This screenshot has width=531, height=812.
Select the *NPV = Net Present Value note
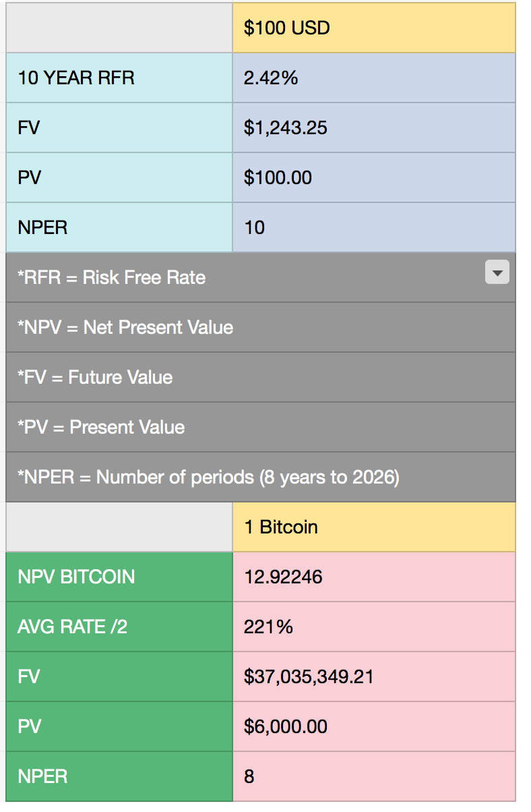[x=261, y=327]
